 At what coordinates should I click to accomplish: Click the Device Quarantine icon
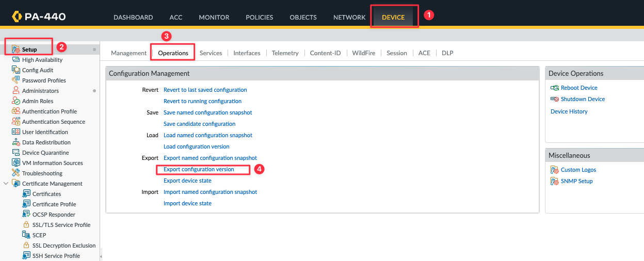[x=16, y=153]
